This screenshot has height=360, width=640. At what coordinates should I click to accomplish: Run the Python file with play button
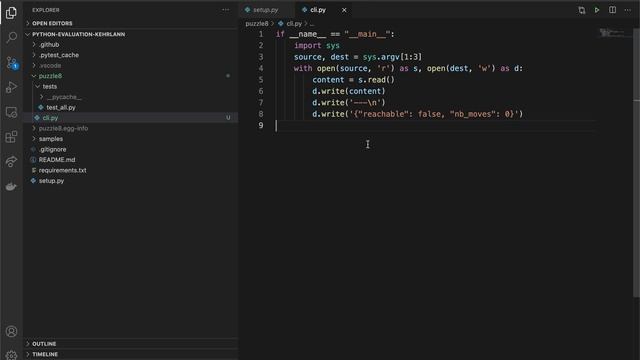tap(597, 10)
